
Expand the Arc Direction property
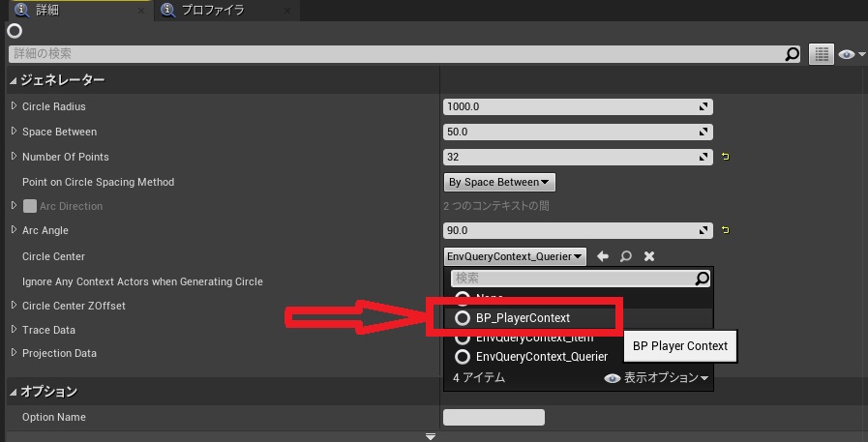click(15, 205)
